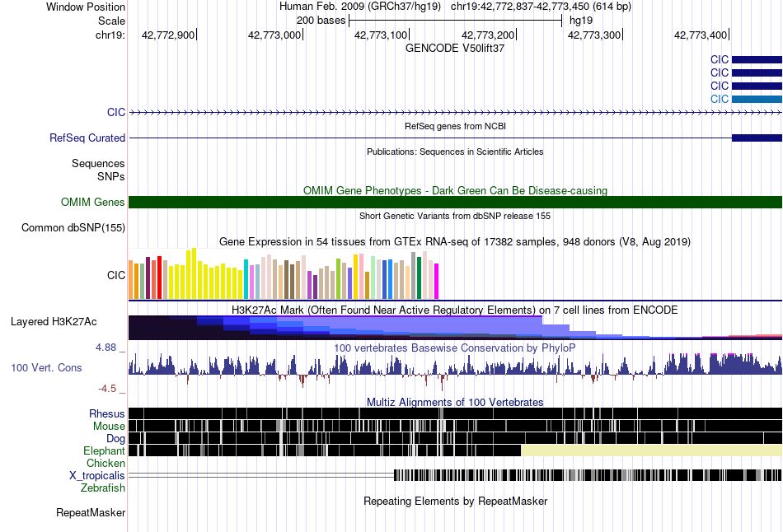
Task: Click the pale yellow Elephant gap region
Action: (652, 450)
